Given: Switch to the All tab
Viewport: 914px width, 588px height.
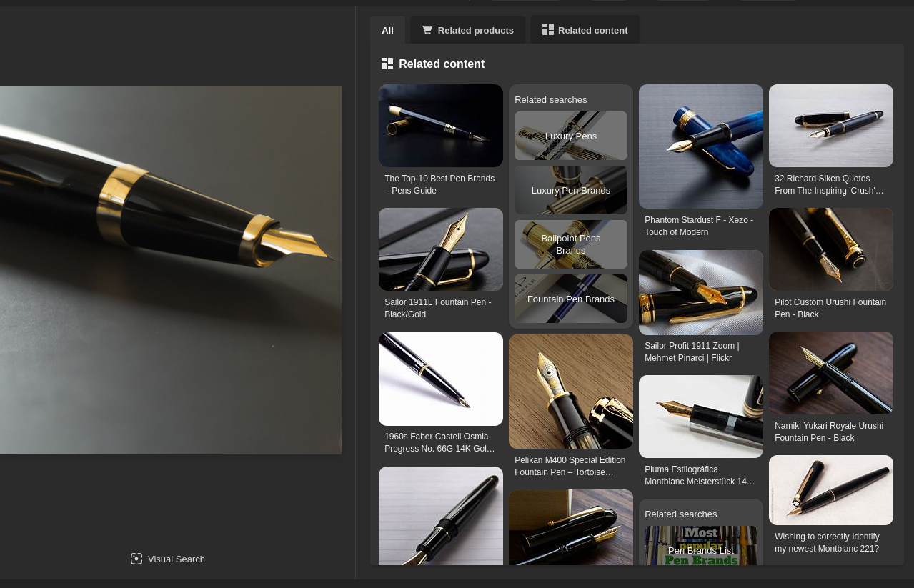Looking at the screenshot, I should [x=387, y=30].
